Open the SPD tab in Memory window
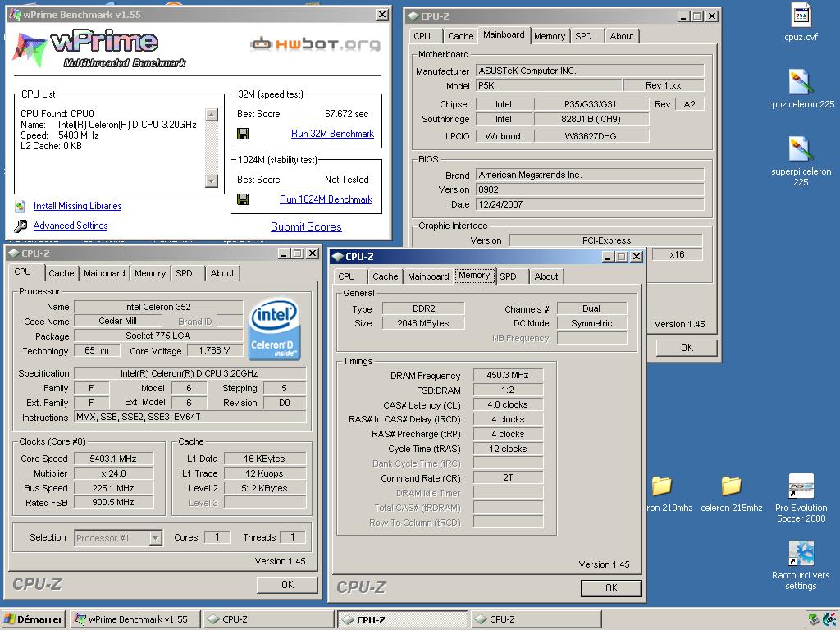The width and height of the screenshot is (840, 630). pyautogui.click(x=508, y=276)
